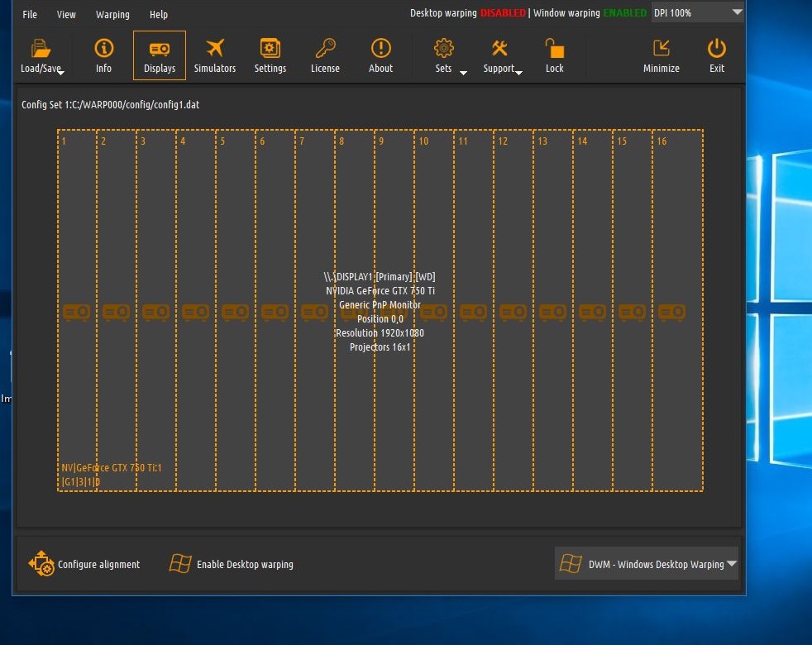Viewport: 812px width, 645px height.
Task: Select projector icon in segment 15
Action: pyautogui.click(x=632, y=313)
